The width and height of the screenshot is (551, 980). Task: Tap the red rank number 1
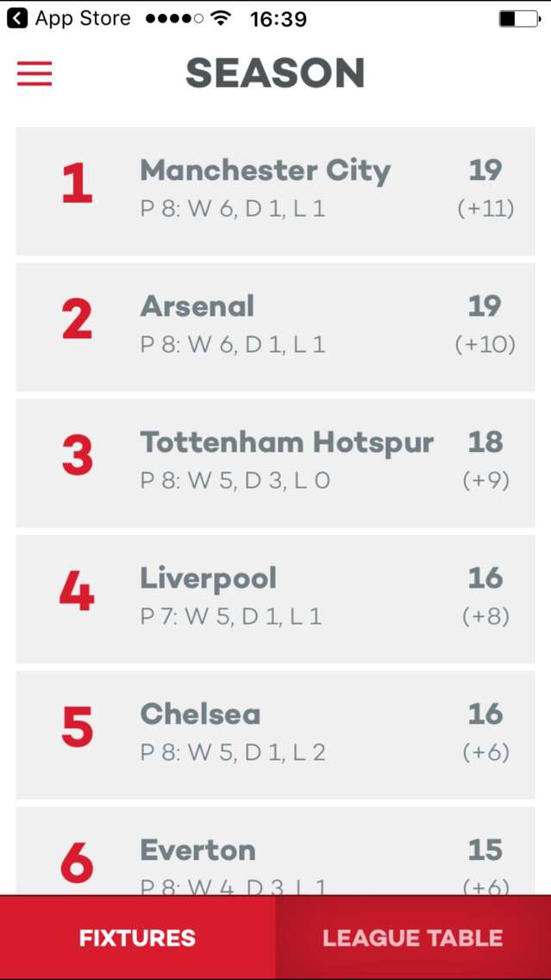coord(78,185)
